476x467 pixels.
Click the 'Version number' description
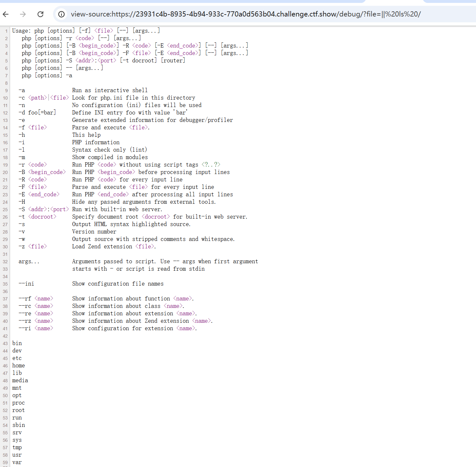click(x=94, y=232)
